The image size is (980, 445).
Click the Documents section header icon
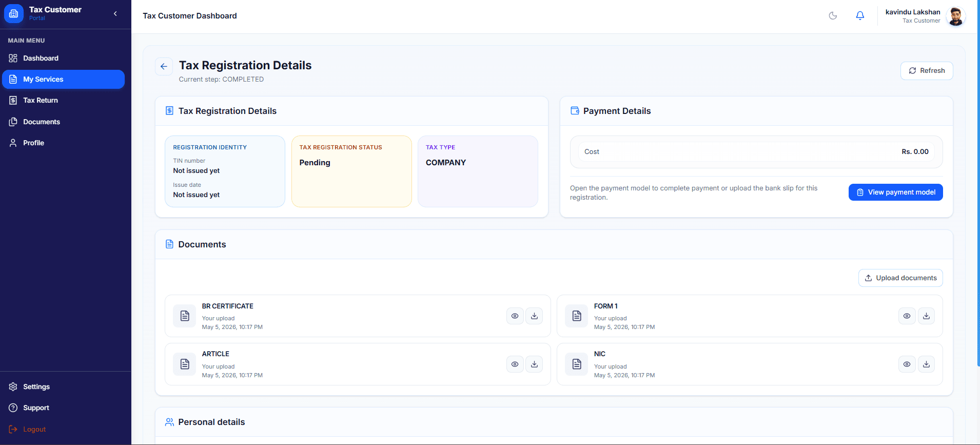169,244
